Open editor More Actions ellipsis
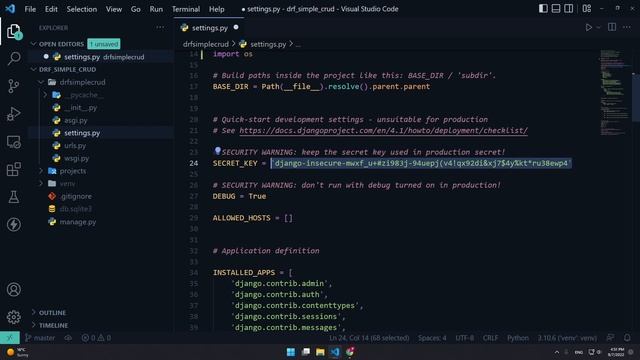Viewport: 640px width, 360px height. pyautogui.click(x=627, y=27)
